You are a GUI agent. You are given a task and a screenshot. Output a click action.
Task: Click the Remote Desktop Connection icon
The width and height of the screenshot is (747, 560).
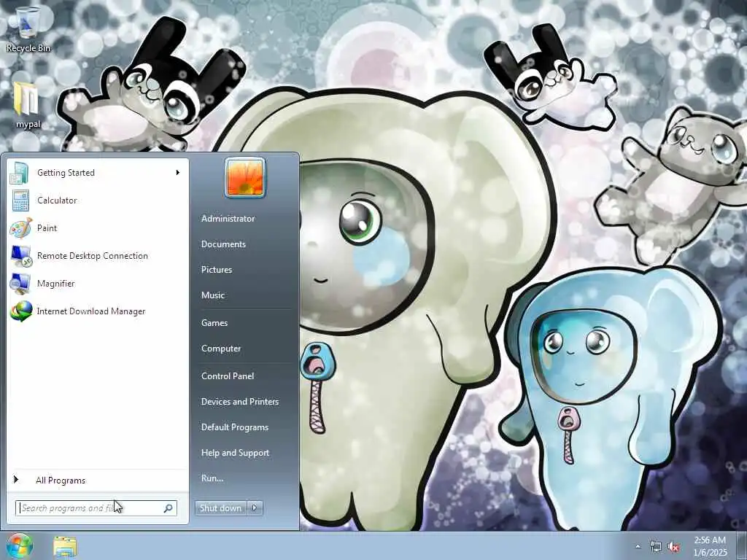click(21, 256)
